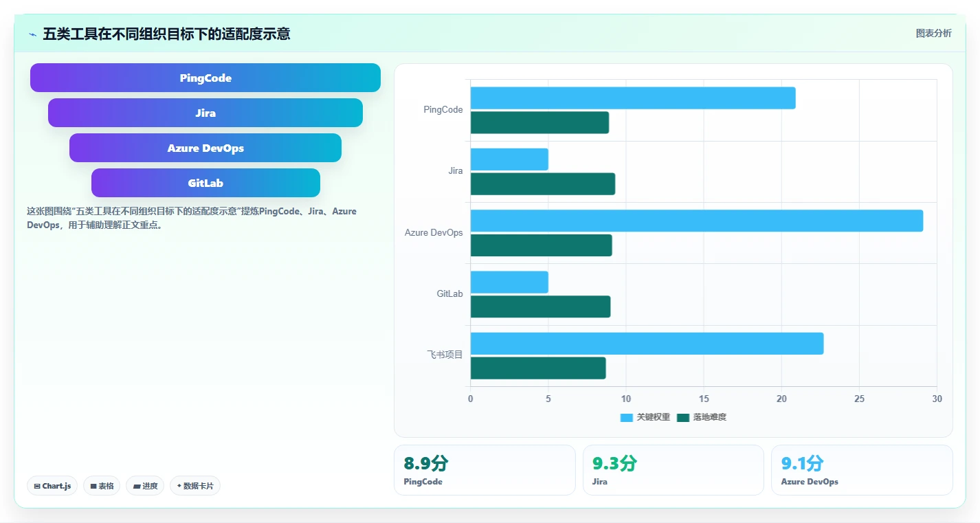980x523 pixels.
Task: Click the 飞书项目 y-axis label
Action: (x=445, y=355)
